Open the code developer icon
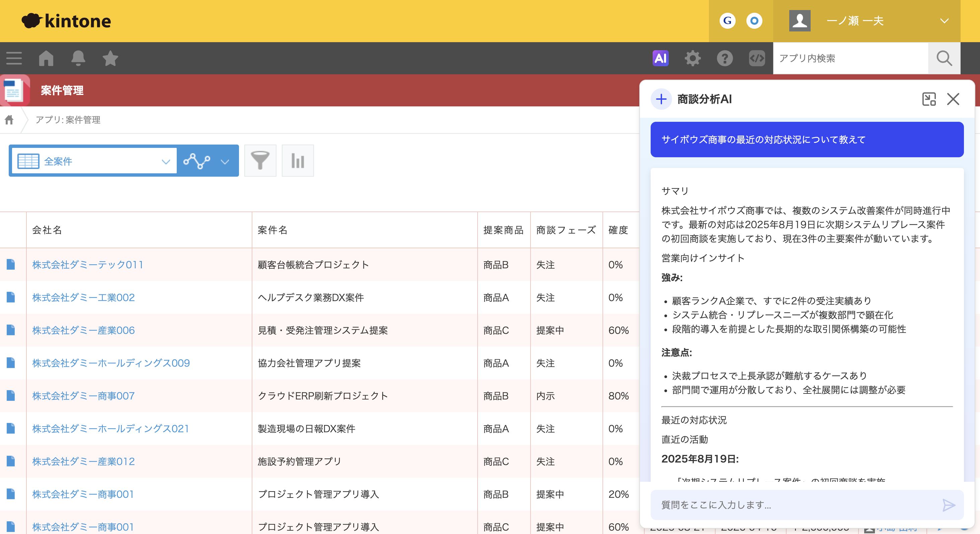Image resolution: width=980 pixels, height=534 pixels. pyautogui.click(x=757, y=58)
